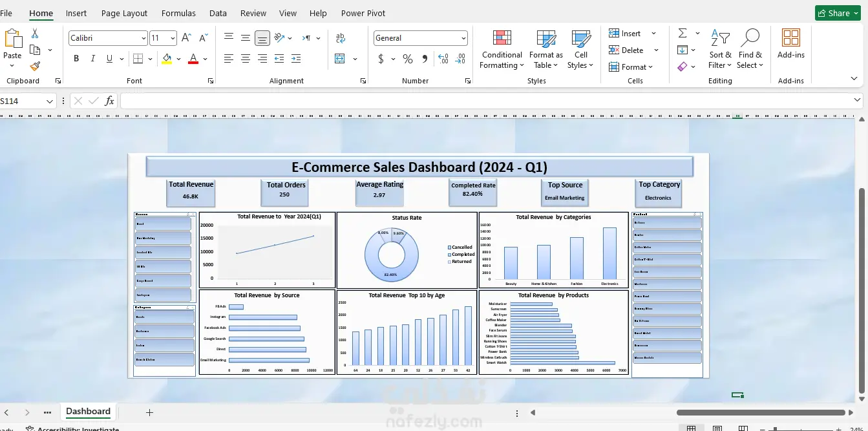Click the Merge & Center icon
Screen dimensions: 868x431
tap(341, 59)
